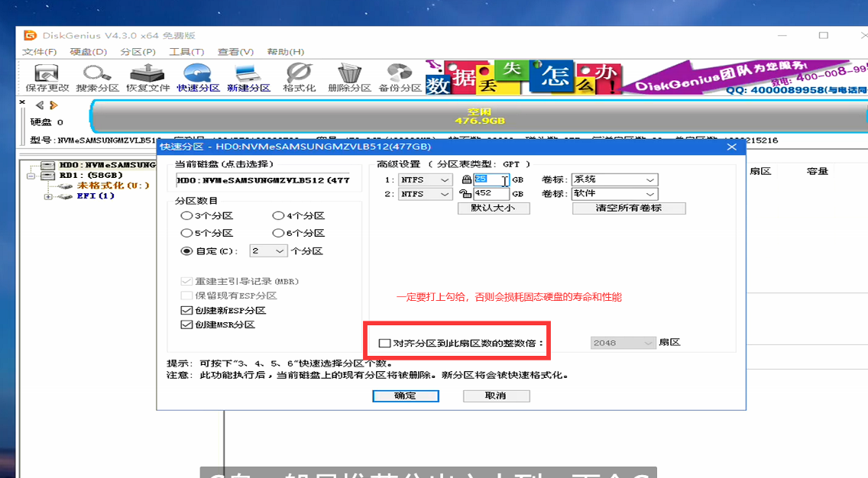The width and height of the screenshot is (868, 478).
Task: Expand the EFI(1) tree node
Action: (48, 196)
